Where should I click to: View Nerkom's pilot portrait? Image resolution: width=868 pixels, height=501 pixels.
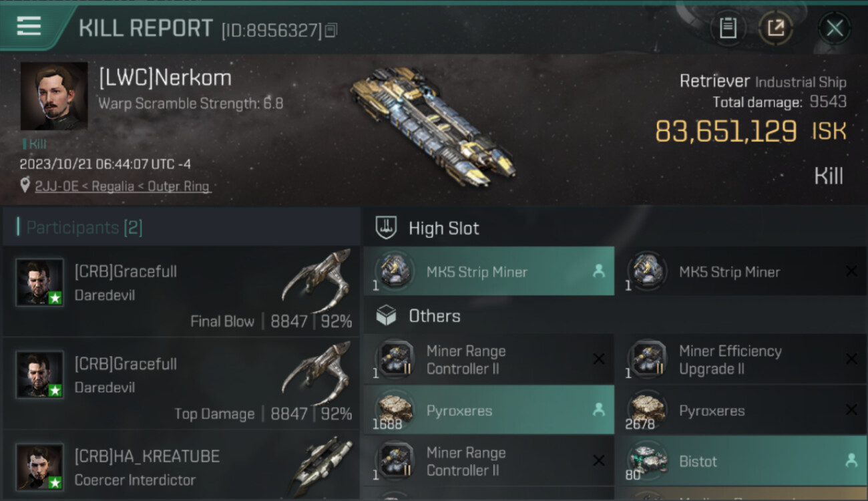54,96
